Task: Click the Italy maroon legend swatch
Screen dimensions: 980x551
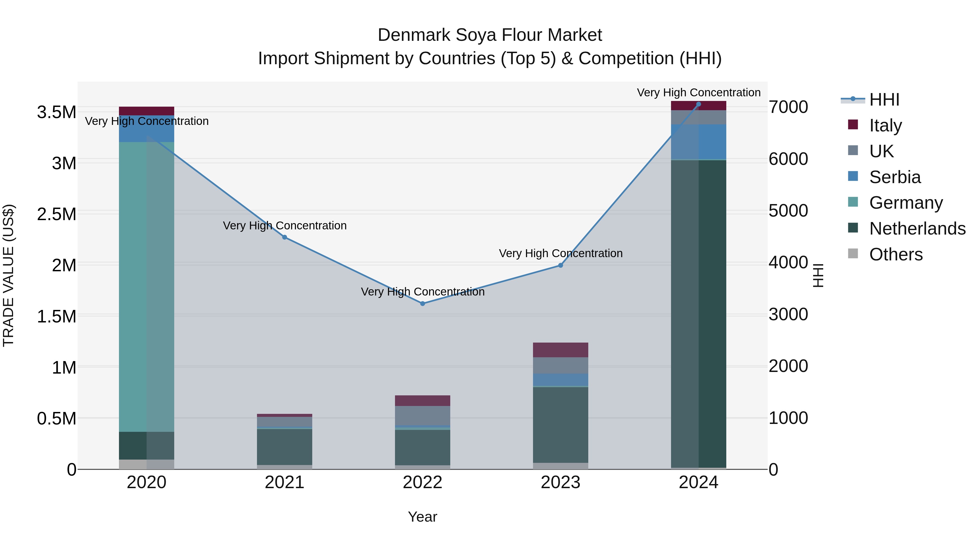Action: click(x=853, y=124)
